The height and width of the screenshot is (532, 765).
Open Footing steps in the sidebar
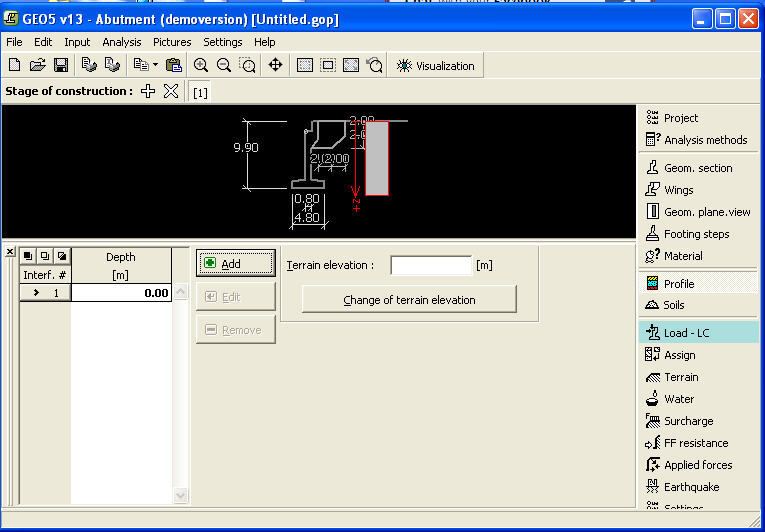click(699, 234)
